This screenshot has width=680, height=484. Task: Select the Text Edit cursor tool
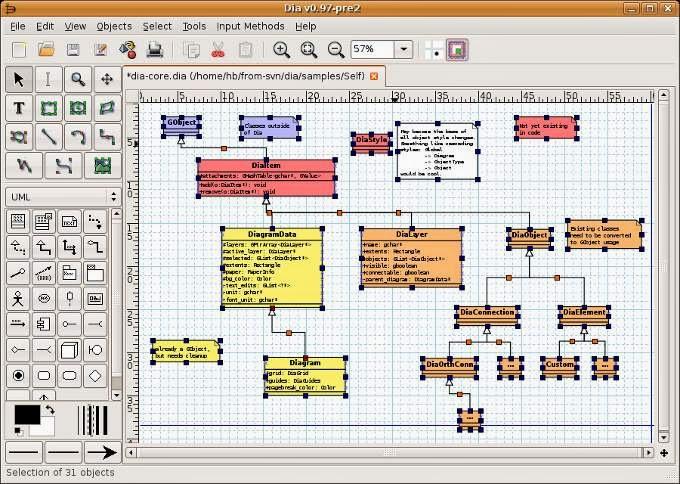pos(48,79)
